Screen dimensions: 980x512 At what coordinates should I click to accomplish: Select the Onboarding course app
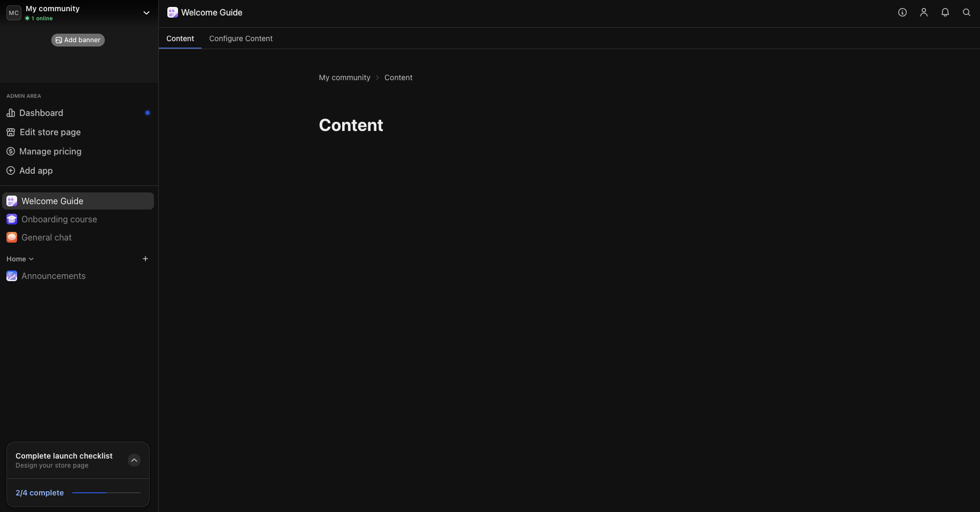coord(59,219)
